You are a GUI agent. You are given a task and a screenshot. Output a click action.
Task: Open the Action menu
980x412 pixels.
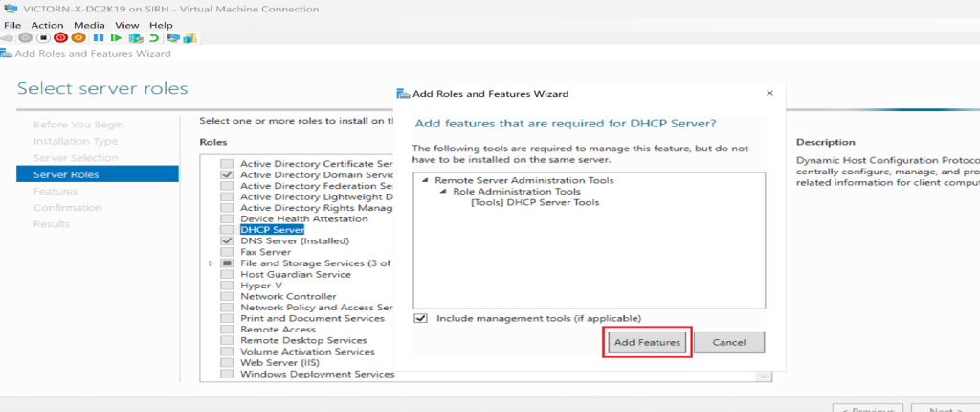pos(47,25)
